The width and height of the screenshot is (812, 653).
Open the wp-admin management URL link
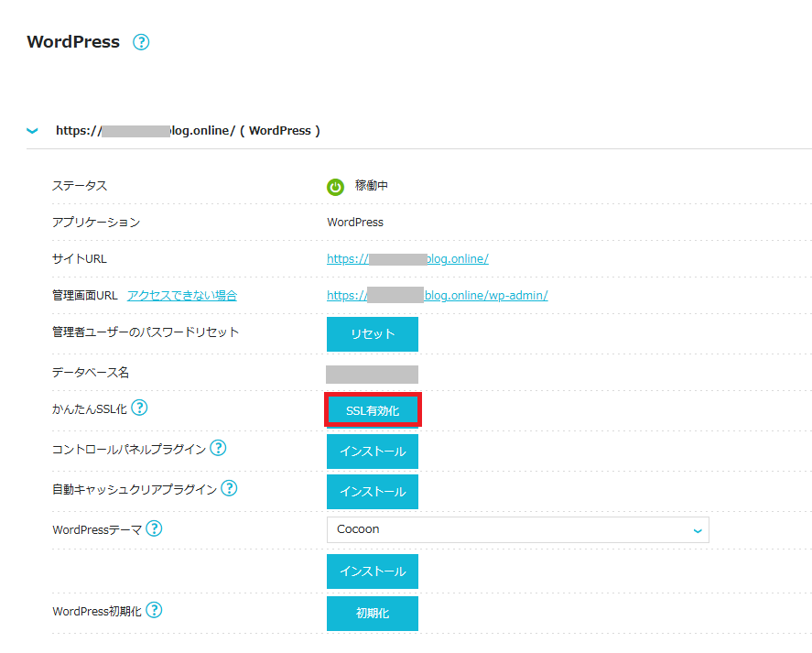(x=437, y=296)
